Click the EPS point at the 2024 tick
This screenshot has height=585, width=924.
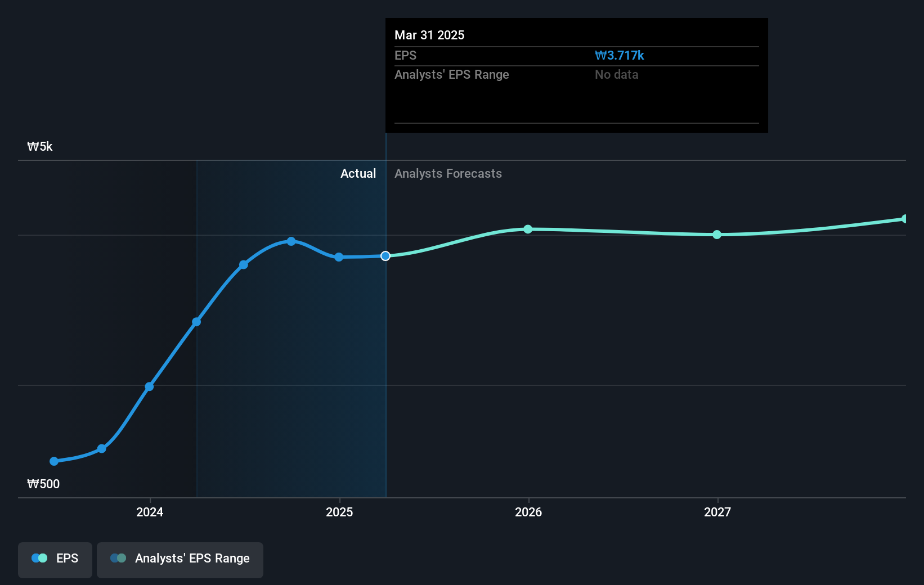click(149, 386)
